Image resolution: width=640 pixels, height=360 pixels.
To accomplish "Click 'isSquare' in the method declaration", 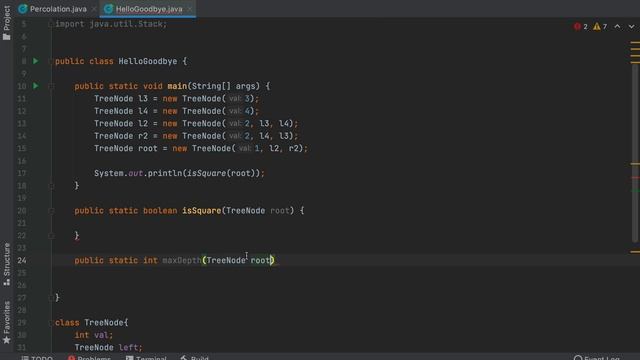I will 202,211.
